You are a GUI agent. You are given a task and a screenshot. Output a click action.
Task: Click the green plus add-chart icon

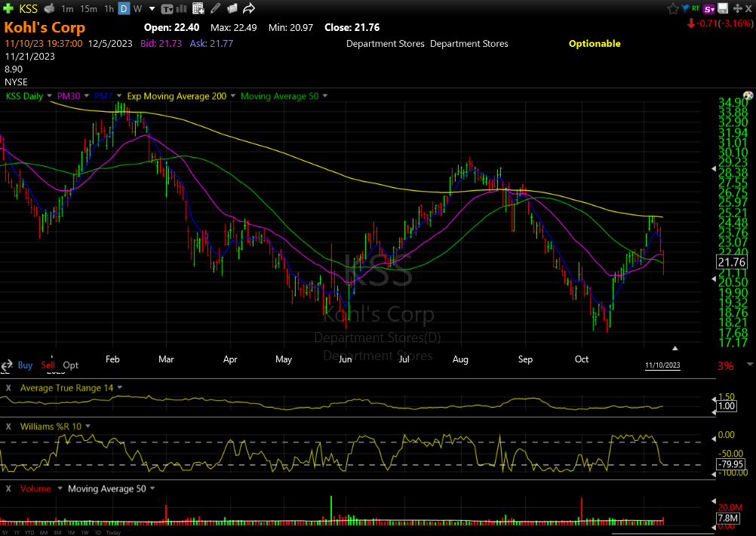(8, 8)
